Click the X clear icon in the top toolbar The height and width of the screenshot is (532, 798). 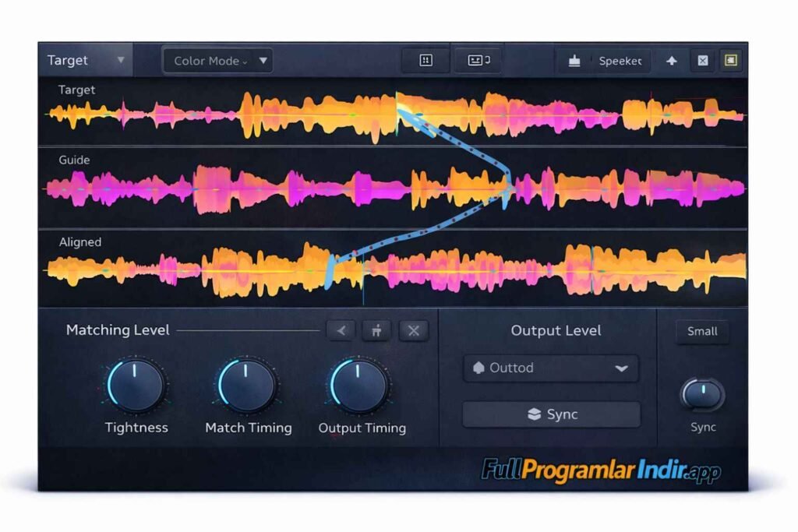[701, 60]
